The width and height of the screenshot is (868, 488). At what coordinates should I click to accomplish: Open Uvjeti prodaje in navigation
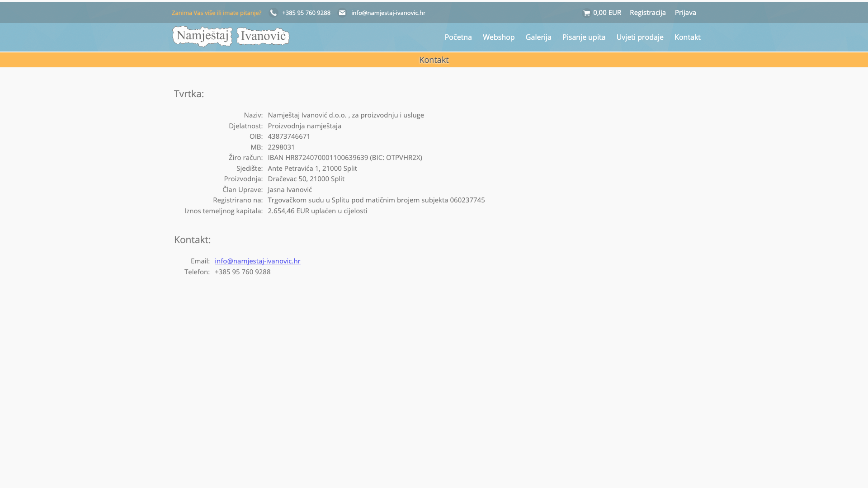pyautogui.click(x=640, y=37)
